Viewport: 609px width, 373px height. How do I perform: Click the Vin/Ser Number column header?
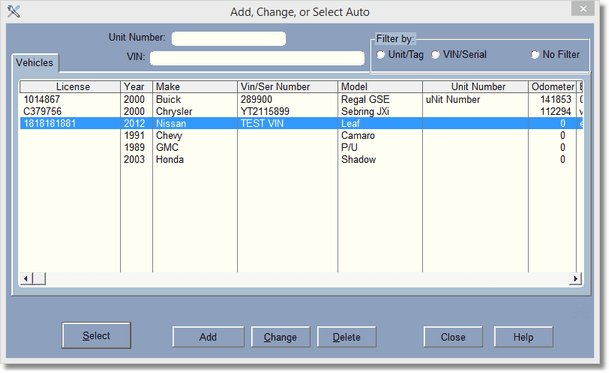pos(287,86)
